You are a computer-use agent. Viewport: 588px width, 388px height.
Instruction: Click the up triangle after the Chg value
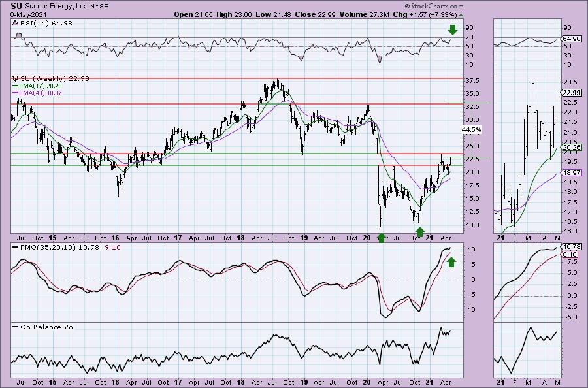[x=461, y=15]
